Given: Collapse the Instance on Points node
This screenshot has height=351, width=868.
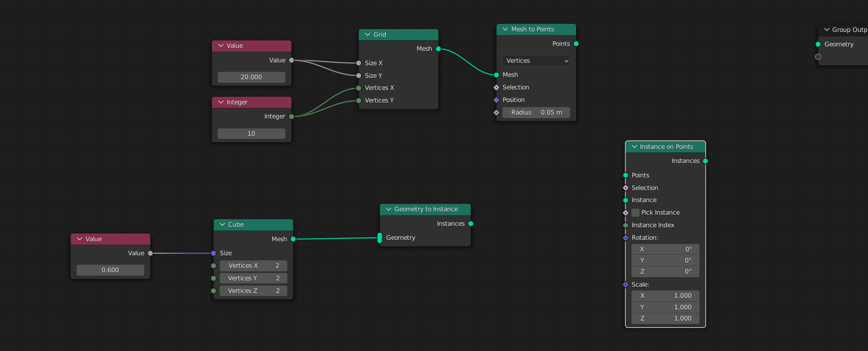Looking at the screenshot, I should pos(634,147).
